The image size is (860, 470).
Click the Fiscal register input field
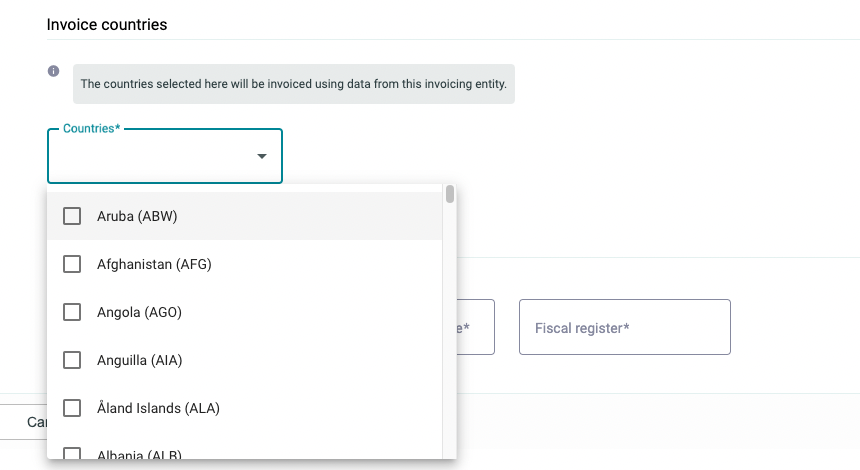pyautogui.click(x=625, y=327)
